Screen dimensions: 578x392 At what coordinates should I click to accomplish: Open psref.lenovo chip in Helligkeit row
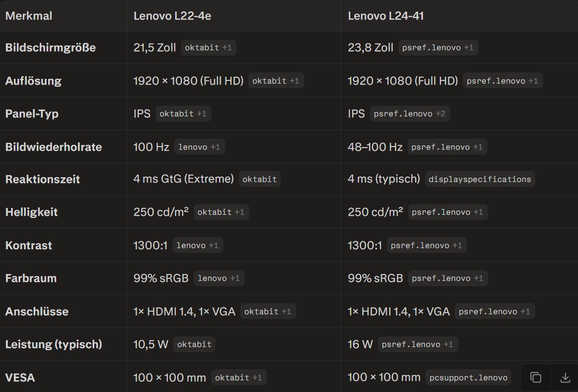447,212
